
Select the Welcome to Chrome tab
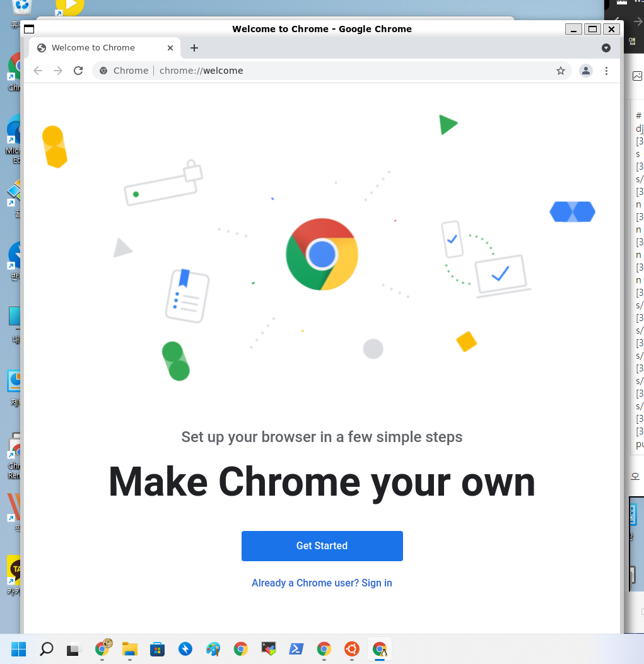[x=105, y=48]
